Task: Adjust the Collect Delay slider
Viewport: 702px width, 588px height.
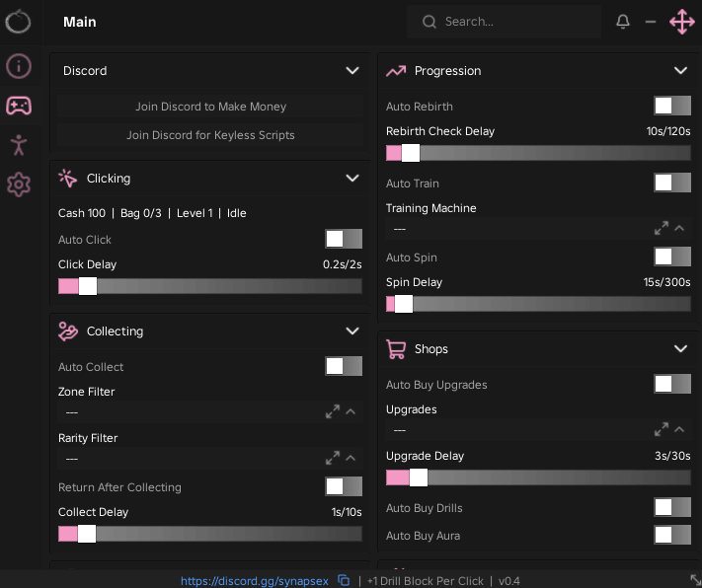Action: point(210,534)
